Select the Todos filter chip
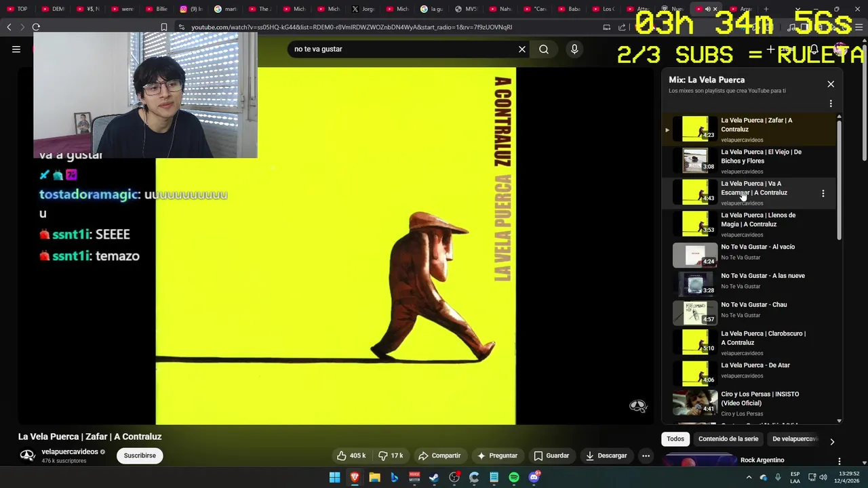This screenshot has width=868, height=488. 675,439
